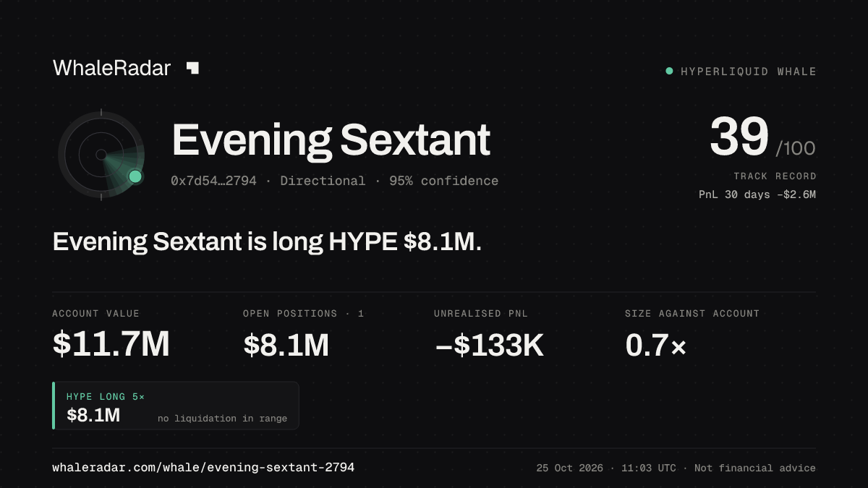Click the Not financial advice disclaimer
This screenshot has width=868, height=488.
755,468
